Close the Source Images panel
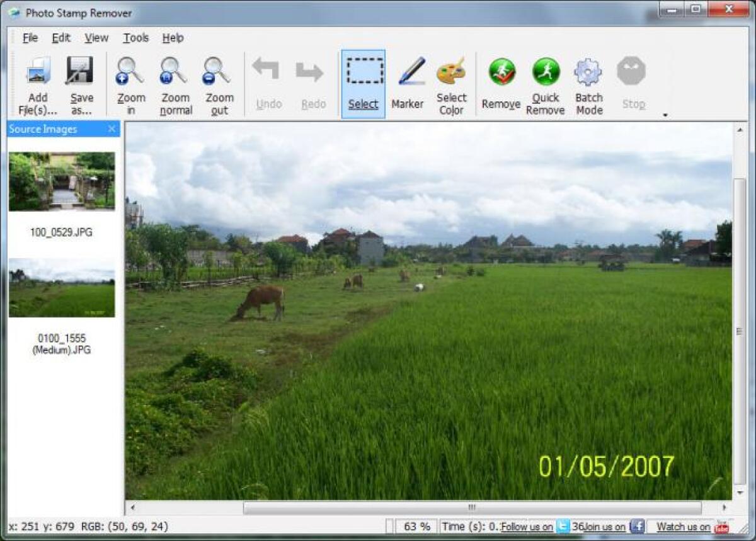756x541 pixels. click(x=112, y=128)
